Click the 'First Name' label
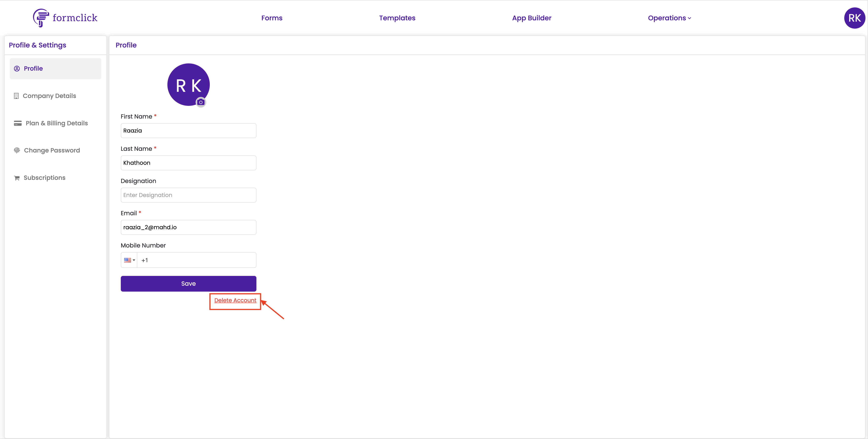Screen dimensions: 868x439 coord(136,116)
